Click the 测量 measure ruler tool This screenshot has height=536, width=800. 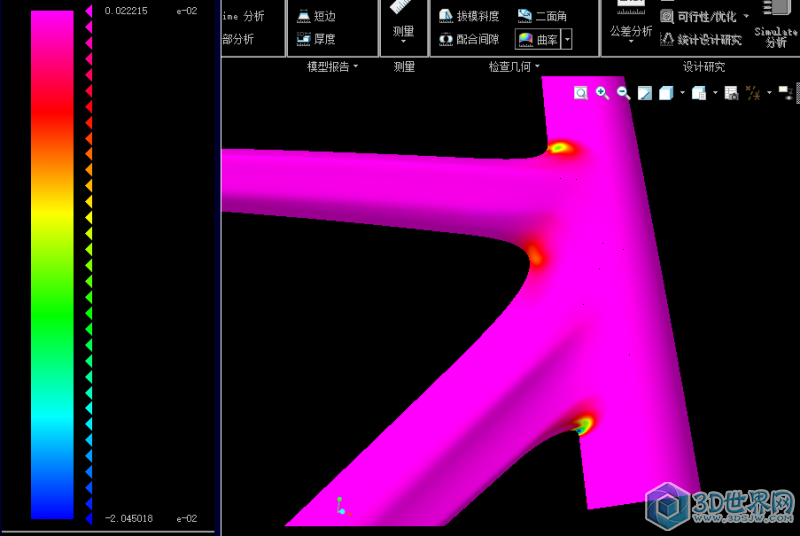coord(403,20)
